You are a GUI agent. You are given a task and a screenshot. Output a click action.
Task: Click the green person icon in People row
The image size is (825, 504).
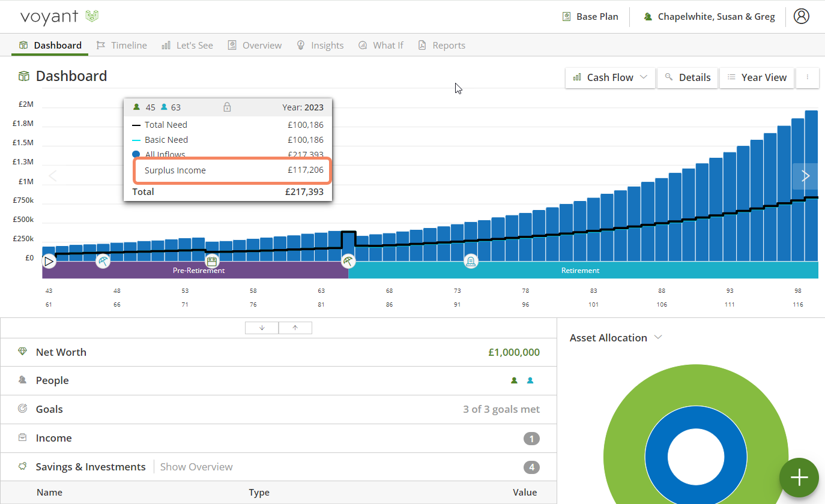coord(514,380)
